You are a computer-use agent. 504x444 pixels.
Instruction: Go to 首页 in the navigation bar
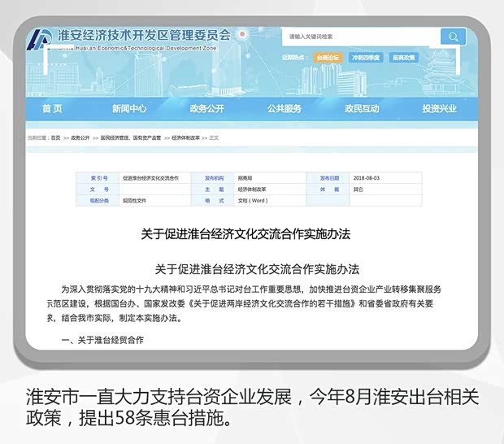point(52,109)
